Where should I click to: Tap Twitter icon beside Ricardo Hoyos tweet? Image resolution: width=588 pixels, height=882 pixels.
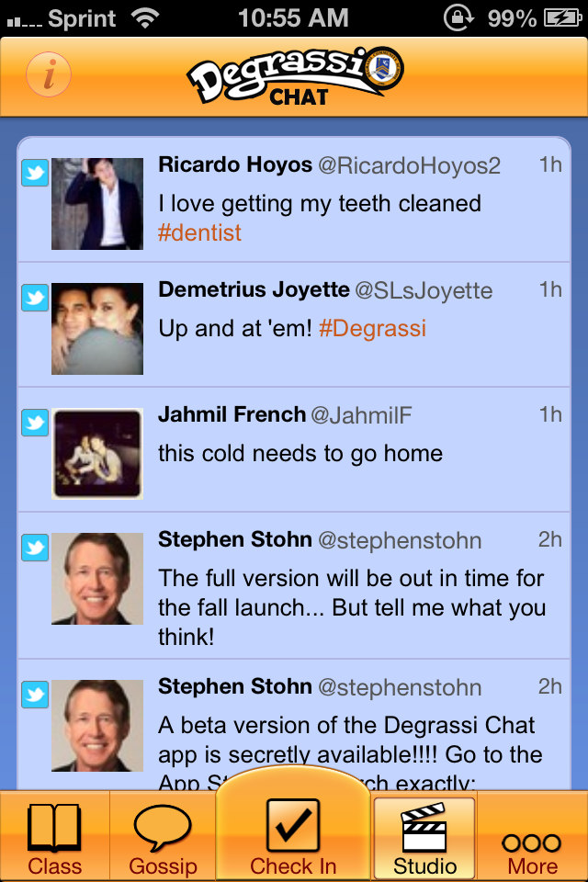[x=35, y=173]
